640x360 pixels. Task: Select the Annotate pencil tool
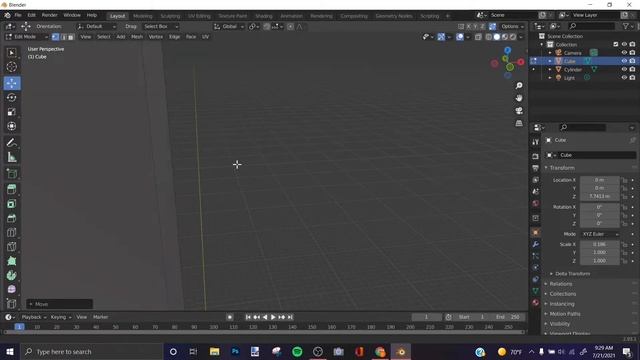[x=11, y=142]
